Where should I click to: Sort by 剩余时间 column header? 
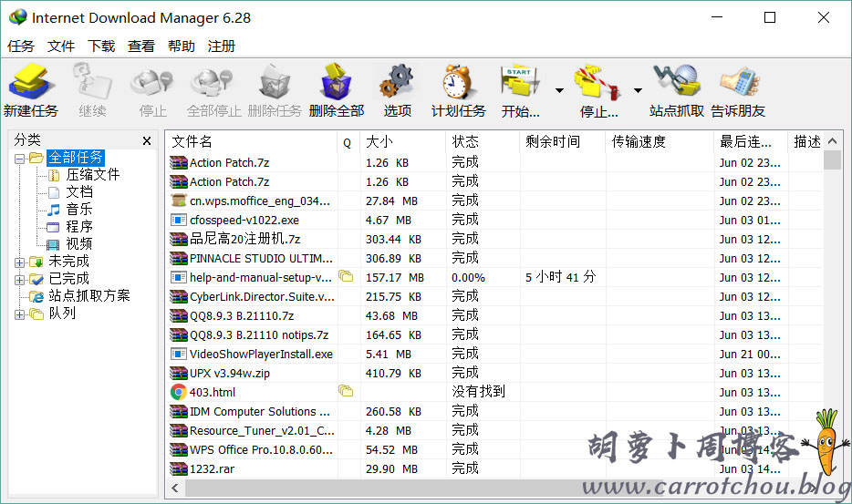click(x=563, y=142)
